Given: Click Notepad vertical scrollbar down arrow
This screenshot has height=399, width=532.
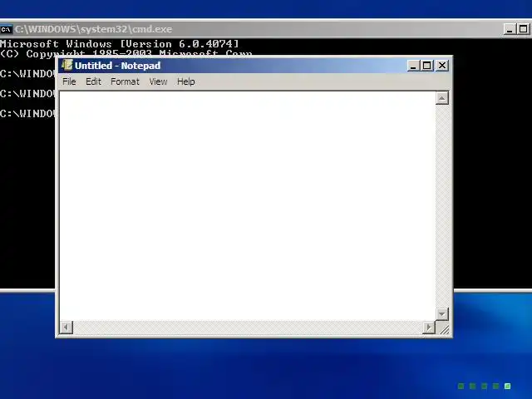Looking at the screenshot, I should coord(441,314).
